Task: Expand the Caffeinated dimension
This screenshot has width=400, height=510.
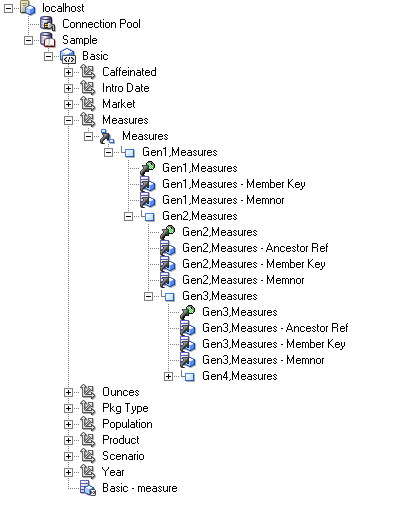Action: click(x=68, y=72)
